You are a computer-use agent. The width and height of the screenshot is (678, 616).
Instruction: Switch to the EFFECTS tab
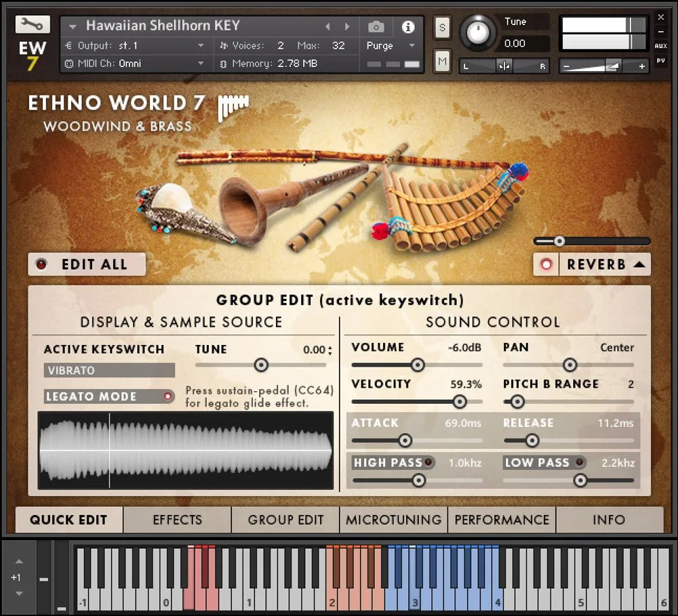(x=177, y=520)
